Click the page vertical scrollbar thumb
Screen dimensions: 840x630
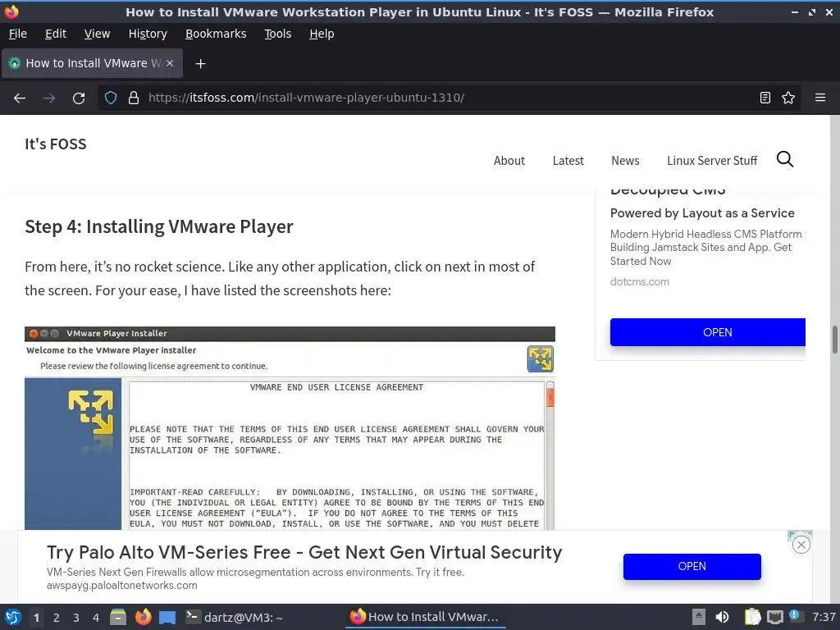pyautogui.click(x=834, y=340)
